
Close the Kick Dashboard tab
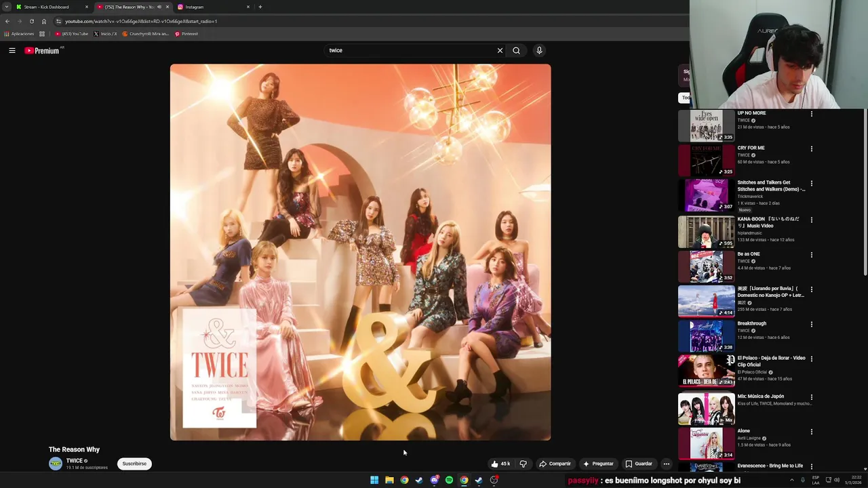coord(86,7)
